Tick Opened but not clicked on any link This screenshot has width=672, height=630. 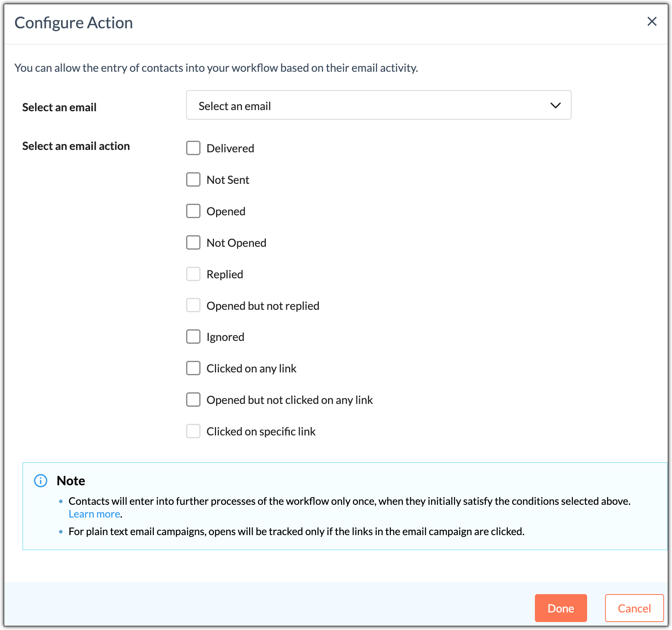point(193,400)
